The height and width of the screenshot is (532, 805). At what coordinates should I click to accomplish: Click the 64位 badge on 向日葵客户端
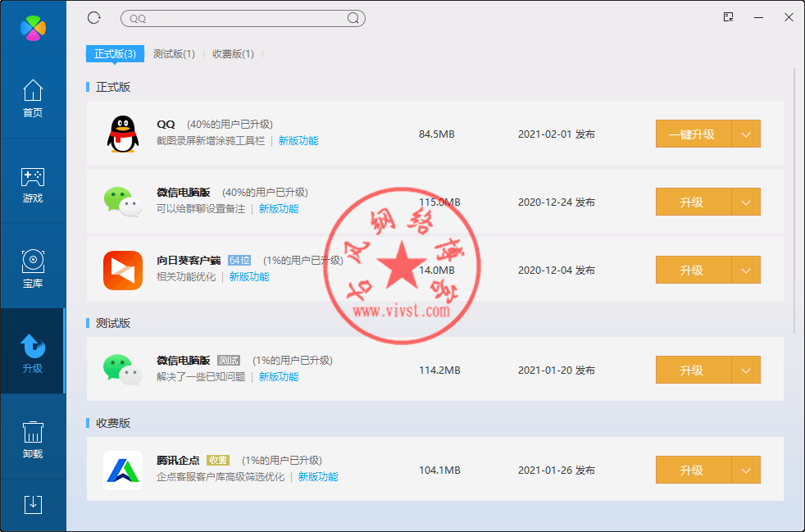[x=239, y=261]
